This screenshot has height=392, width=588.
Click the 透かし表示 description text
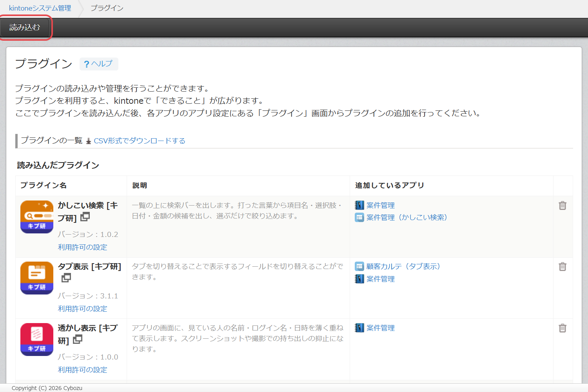[x=238, y=338]
